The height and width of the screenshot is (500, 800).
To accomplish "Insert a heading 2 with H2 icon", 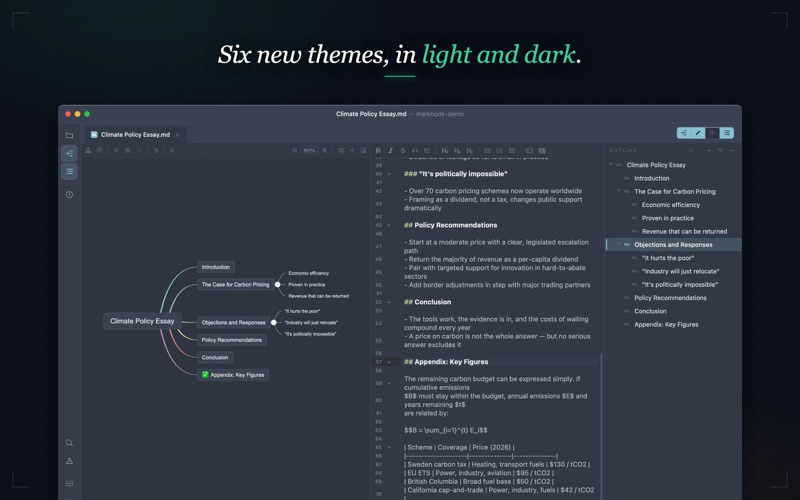I will point(457,151).
